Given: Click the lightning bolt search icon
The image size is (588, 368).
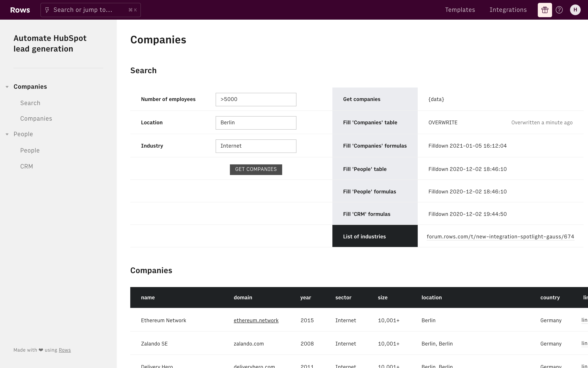Looking at the screenshot, I should tap(47, 10).
